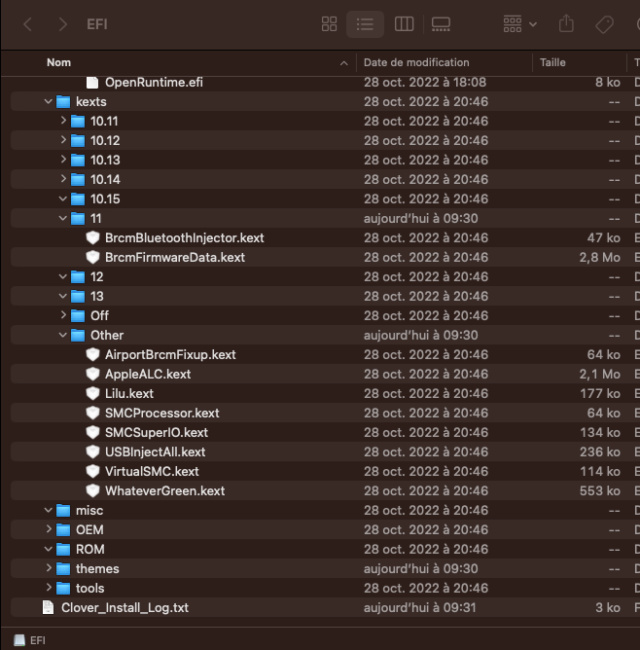Image resolution: width=640 pixels, height=650 pixels.
Task: Click the EFI volume icon in path bar
Action: click(x=19, y=640)
